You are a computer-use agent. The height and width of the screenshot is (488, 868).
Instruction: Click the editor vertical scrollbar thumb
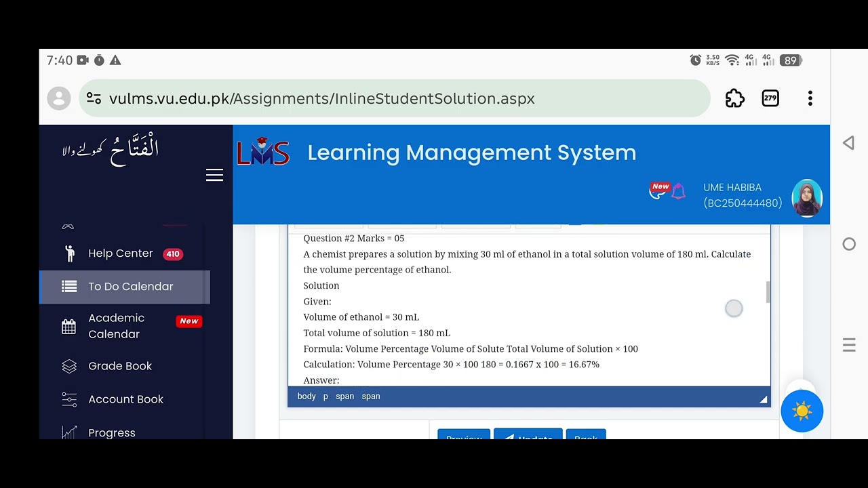pos(768,292)
